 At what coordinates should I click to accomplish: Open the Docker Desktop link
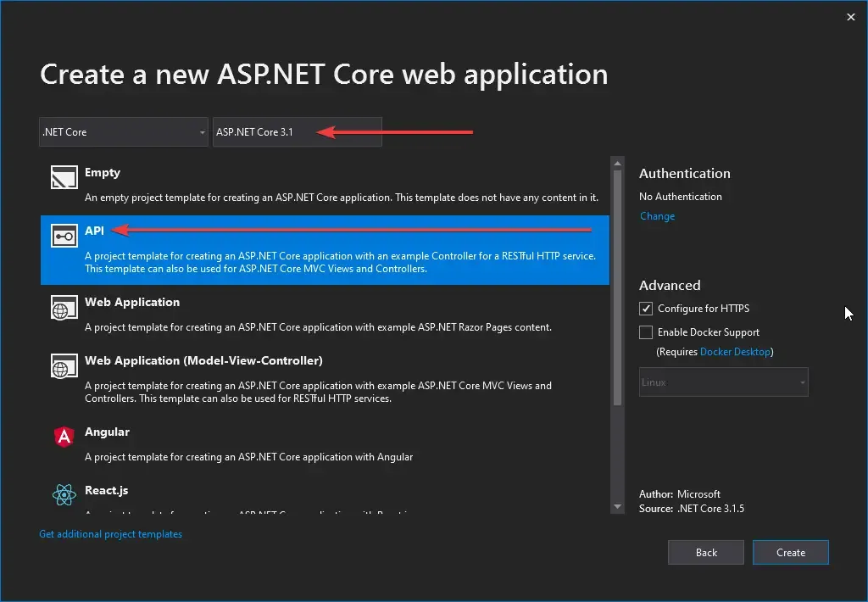tap(736, 351)
